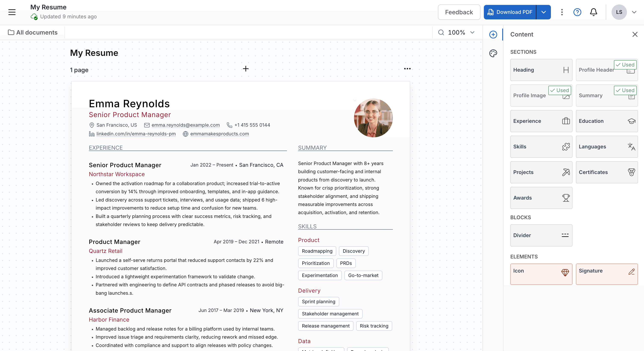Viewport: 644px width, 351px height.
Task: Add a Skills section
Action: coord(541,147)
